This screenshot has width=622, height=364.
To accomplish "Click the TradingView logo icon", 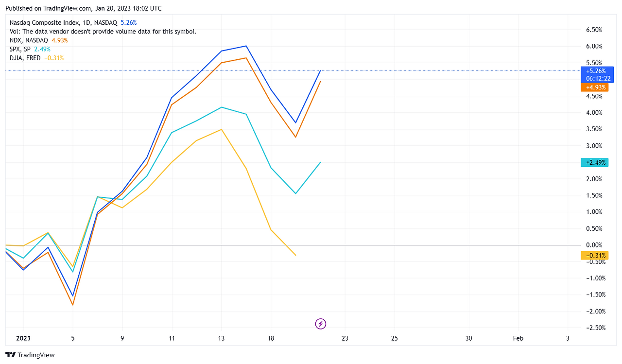I will pyautogui.click(x=10, y=355).
